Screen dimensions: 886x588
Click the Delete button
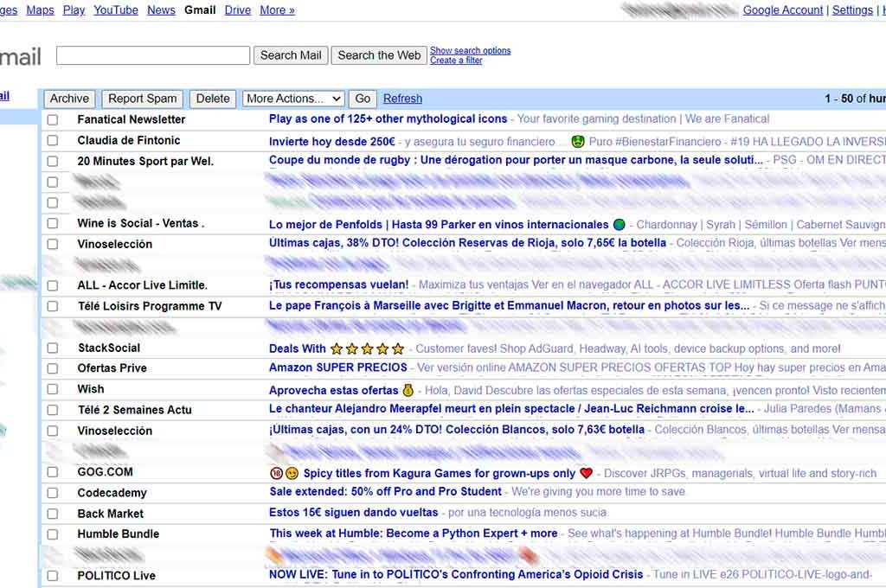213,99
